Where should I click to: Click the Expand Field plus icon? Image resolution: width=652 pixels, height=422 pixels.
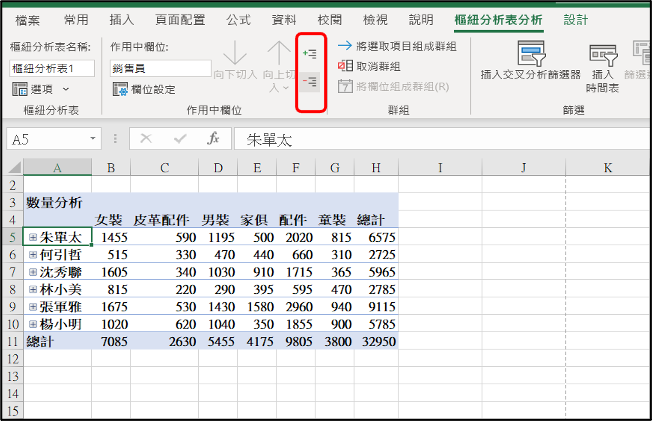pyautogui.click(x=310, y=54)
